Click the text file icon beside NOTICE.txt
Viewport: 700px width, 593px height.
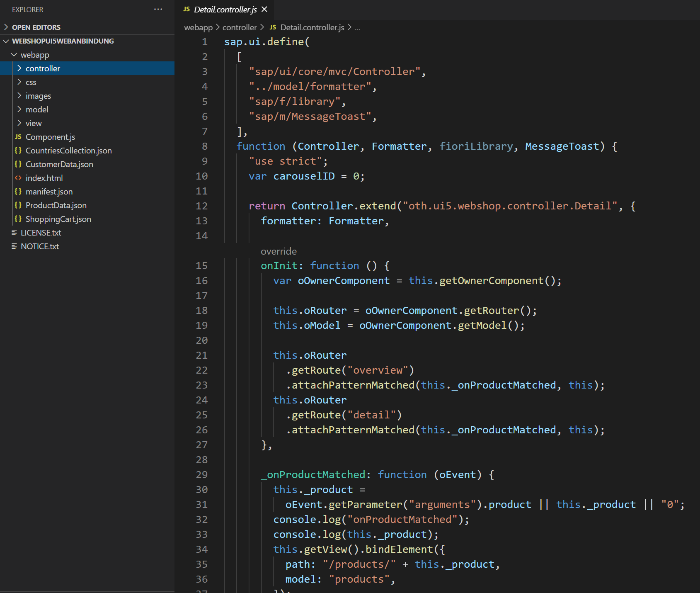[14, 246]
